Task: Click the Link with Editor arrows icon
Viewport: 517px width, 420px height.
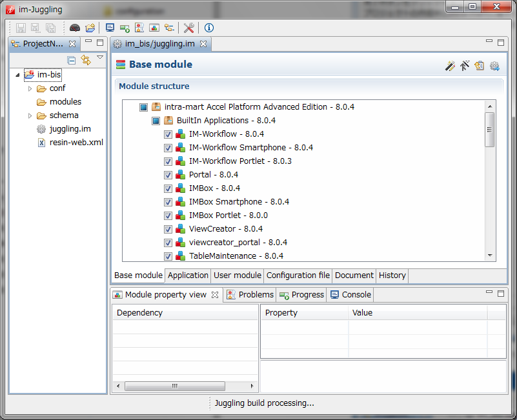Action: tap(86, 60)
